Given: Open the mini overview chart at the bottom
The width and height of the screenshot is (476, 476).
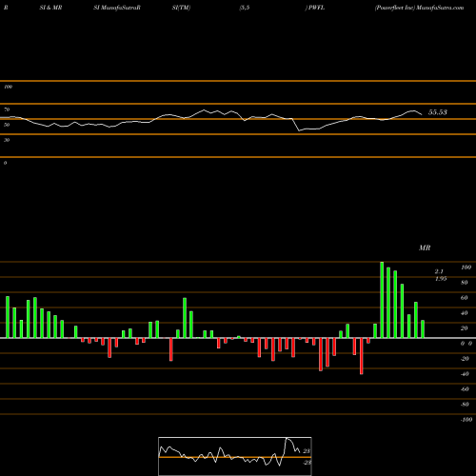Looking at the screenshot, I should [235, 456].
